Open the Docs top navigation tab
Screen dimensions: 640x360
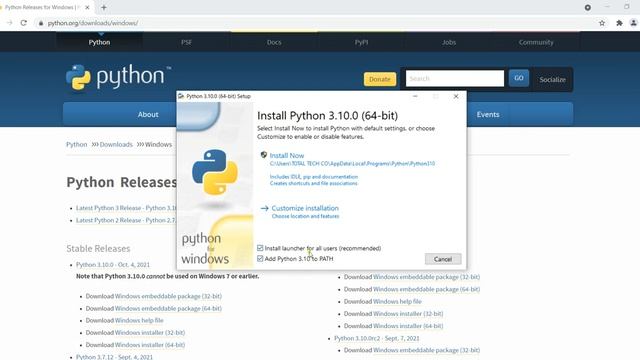point(274,42)
